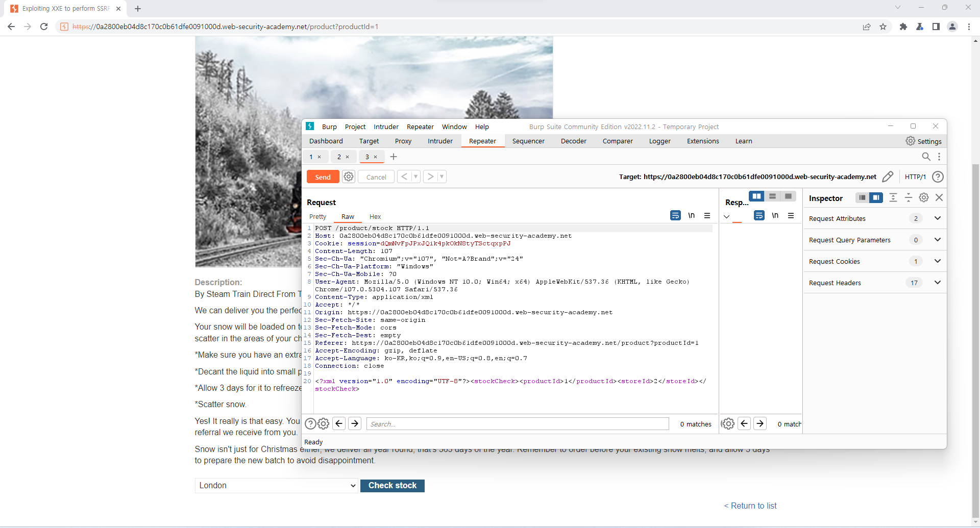Open Repeater help question mark icon
Viewport: 980px width, 528px height.
(938, 177)
